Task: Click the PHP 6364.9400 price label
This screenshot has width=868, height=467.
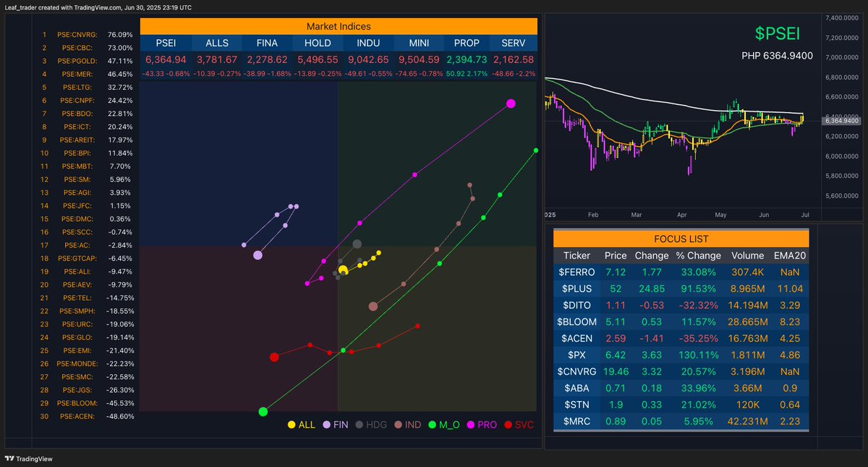Action: pos(777,56)
